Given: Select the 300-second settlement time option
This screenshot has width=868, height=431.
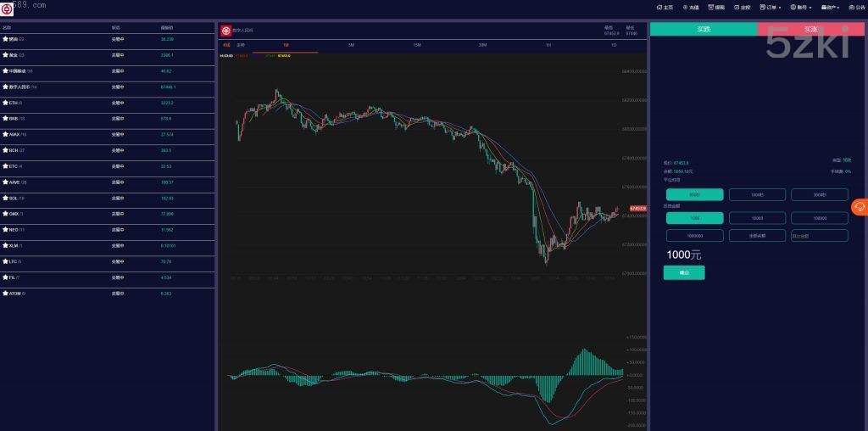Looking at the screenshot, I should tap(820, 194).
